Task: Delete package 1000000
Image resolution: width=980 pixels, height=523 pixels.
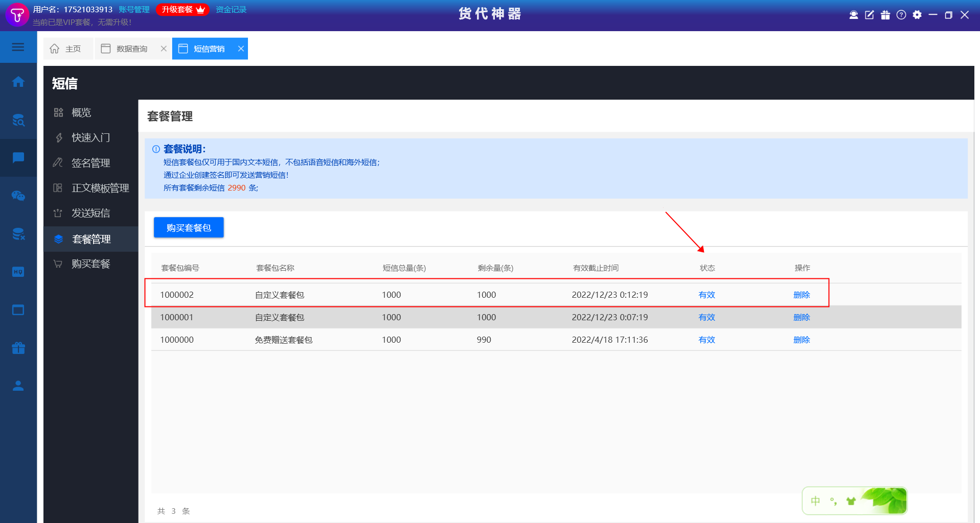Action: [802, 340]
